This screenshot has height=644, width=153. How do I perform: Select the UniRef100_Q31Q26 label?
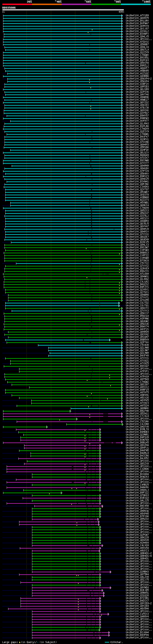pyautogui.click(x=137, y=595)
